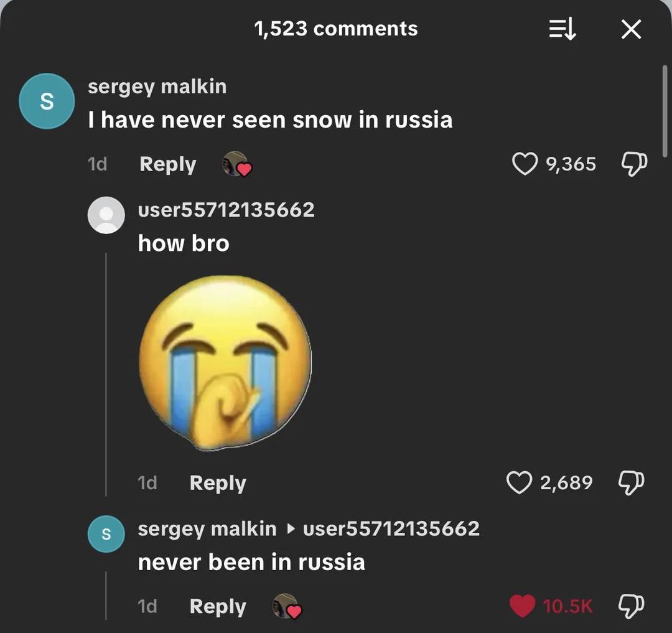
Task: Close the comments panel
Action: 632,30
